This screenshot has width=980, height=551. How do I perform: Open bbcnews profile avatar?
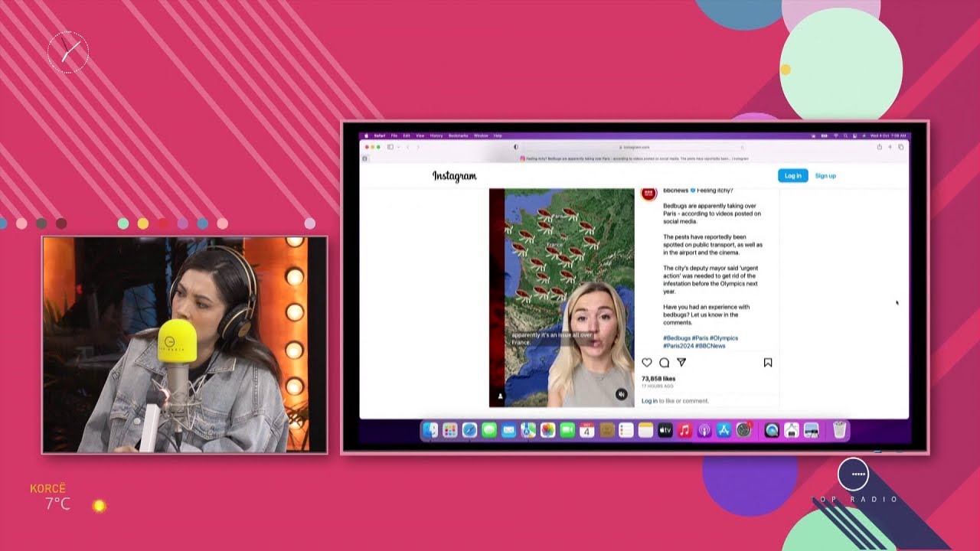(x=648, y=193)
